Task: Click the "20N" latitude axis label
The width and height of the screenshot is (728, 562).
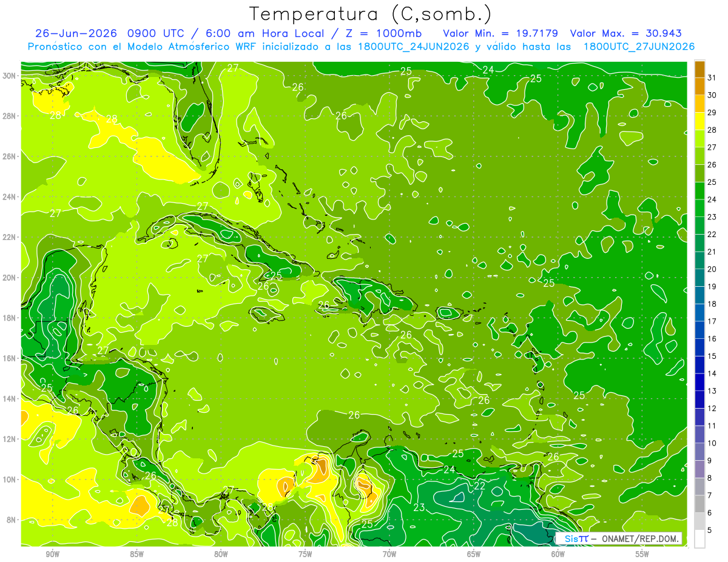Action: tap(10, 277)
